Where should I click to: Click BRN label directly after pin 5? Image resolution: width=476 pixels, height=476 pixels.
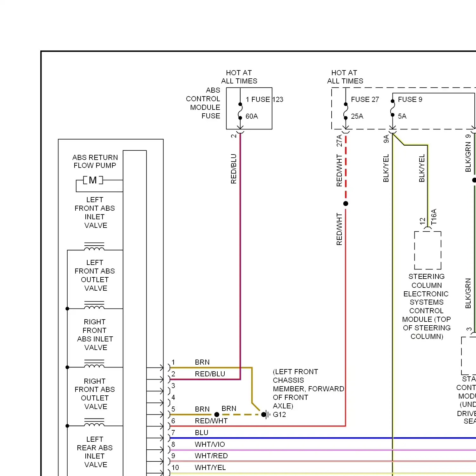(x=202, y=409)
